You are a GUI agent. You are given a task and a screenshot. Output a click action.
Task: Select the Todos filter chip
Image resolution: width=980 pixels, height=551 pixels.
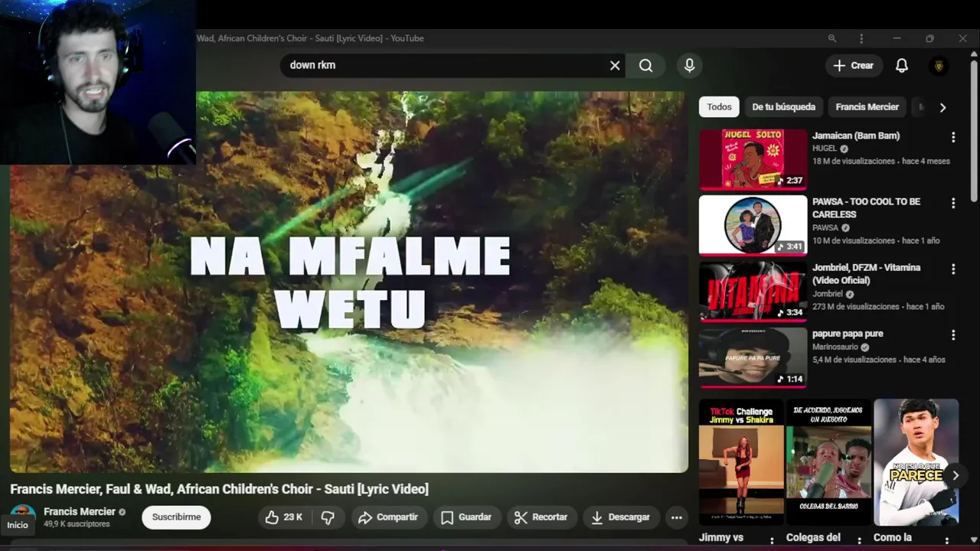tap(719, 107)
